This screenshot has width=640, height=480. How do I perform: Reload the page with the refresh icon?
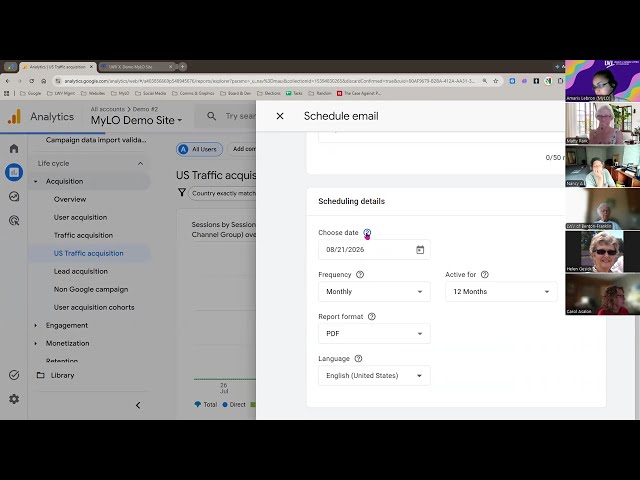click(31, 81)
